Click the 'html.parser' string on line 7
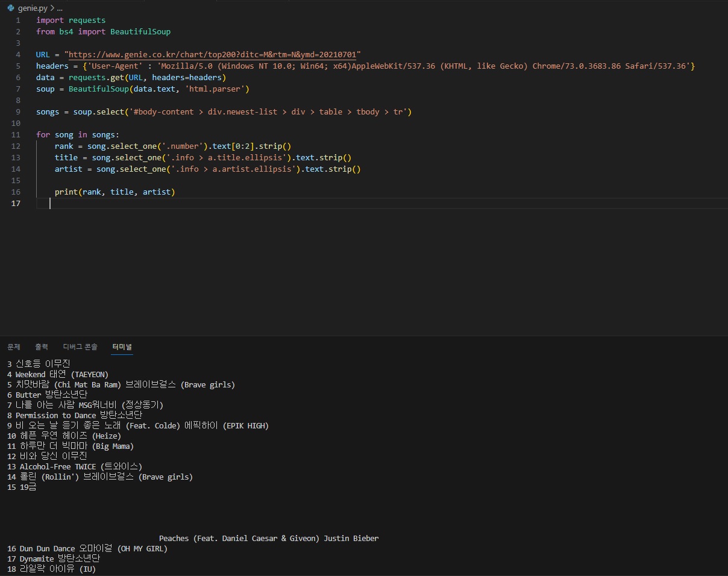The image size is (728, 576). tap(215, 89)
